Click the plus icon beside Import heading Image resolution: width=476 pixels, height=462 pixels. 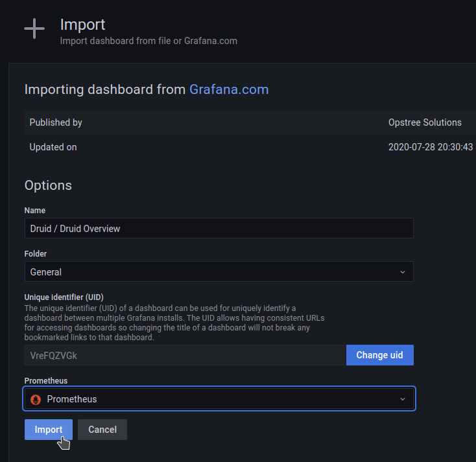coord(34,29)
